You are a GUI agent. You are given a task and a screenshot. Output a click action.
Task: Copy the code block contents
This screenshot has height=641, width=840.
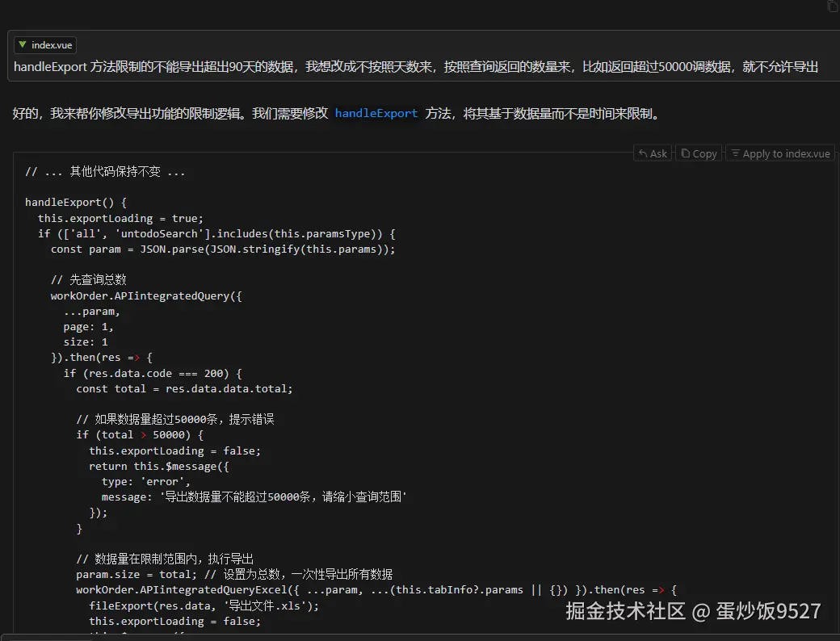pyautogui.click(x=699, y=153)
